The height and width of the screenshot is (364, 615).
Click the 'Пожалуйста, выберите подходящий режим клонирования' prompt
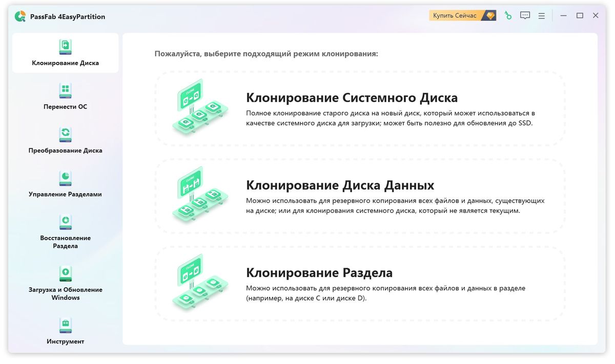[x=266, y=53]
